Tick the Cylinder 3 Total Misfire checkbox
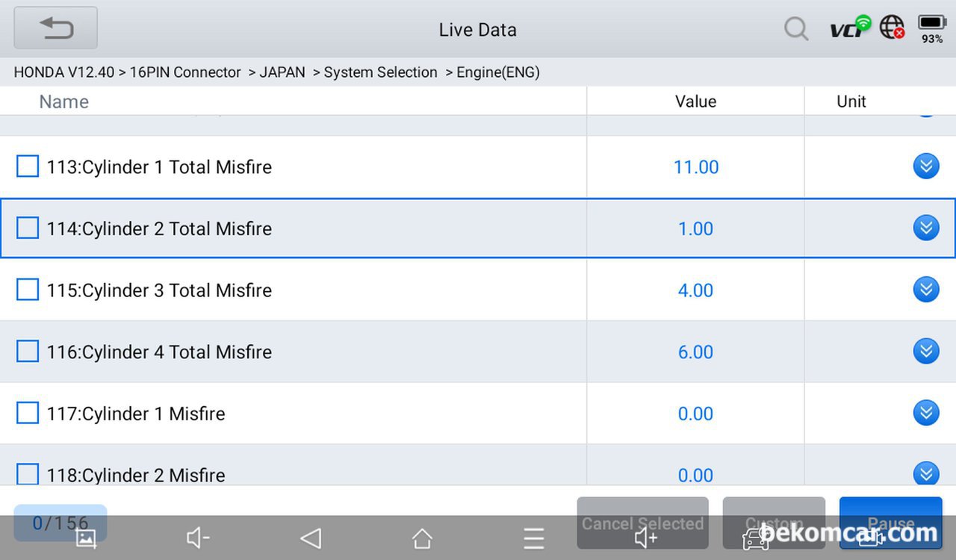This screenshot has width=956, height=560. tap(28, 290)
